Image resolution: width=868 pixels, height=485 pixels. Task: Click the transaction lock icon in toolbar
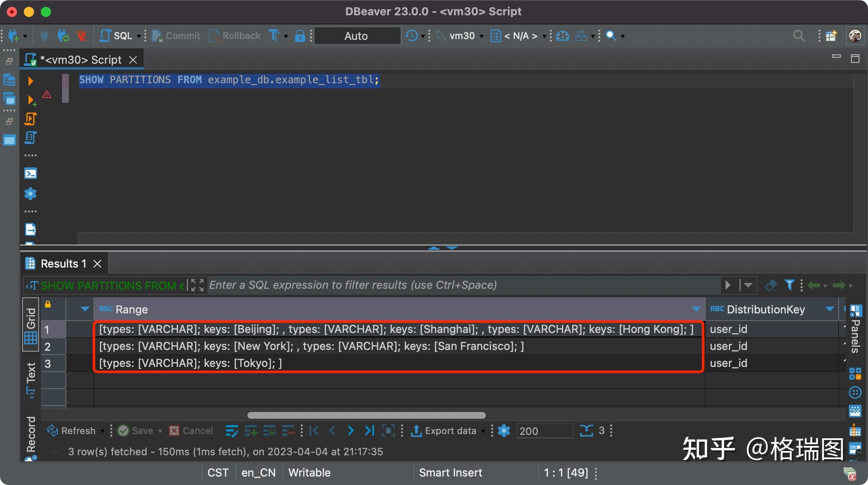(x=300, y=36)
